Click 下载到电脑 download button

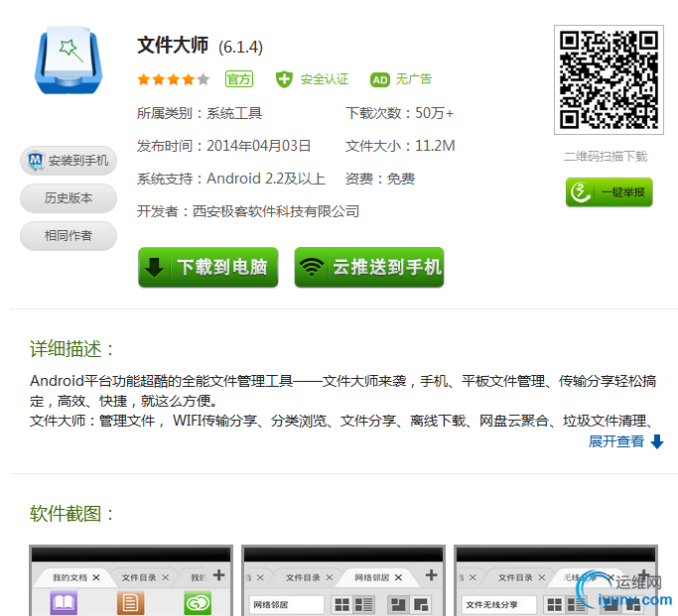tap(208, 267)
